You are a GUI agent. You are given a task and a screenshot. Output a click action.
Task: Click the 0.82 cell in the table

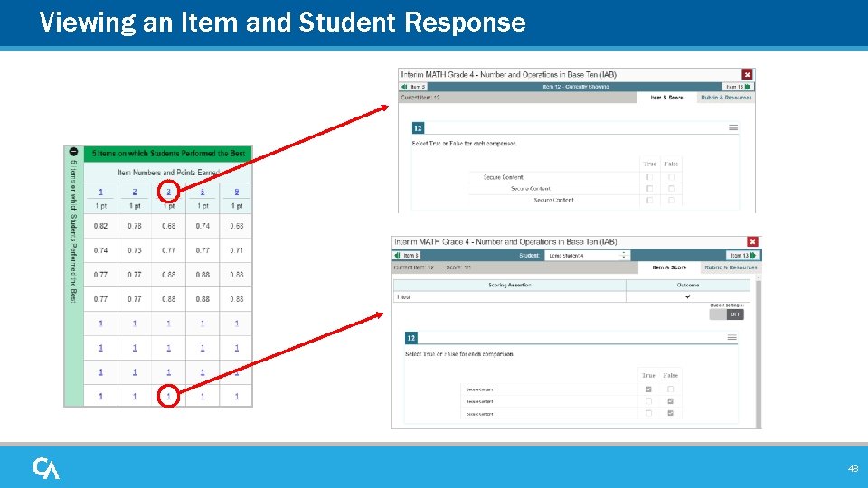100,226
